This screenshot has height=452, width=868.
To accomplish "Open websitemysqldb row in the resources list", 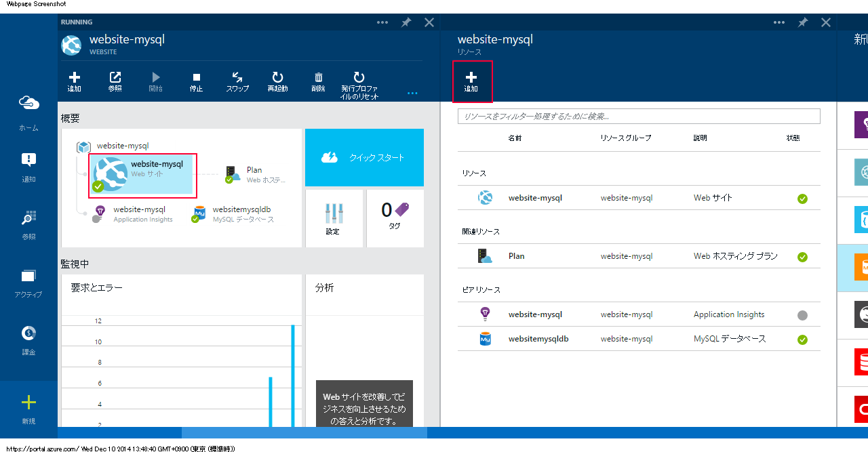I will click(639, 339).
